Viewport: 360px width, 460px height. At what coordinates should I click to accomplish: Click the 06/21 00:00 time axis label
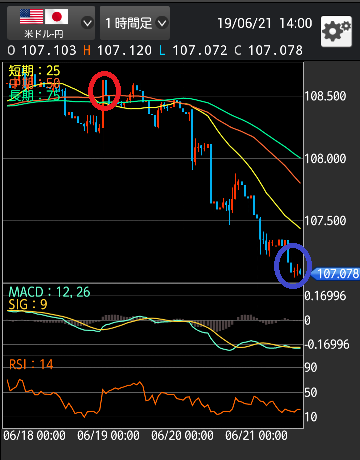point(256,435)
